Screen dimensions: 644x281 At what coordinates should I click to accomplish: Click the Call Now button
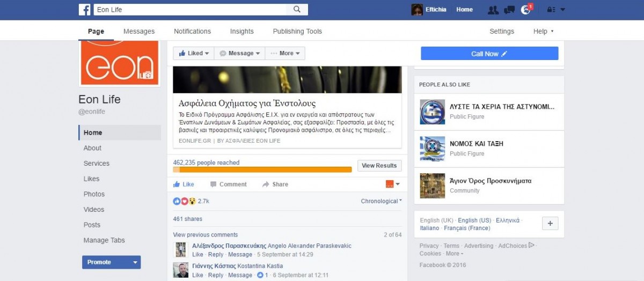coord(489,54)
